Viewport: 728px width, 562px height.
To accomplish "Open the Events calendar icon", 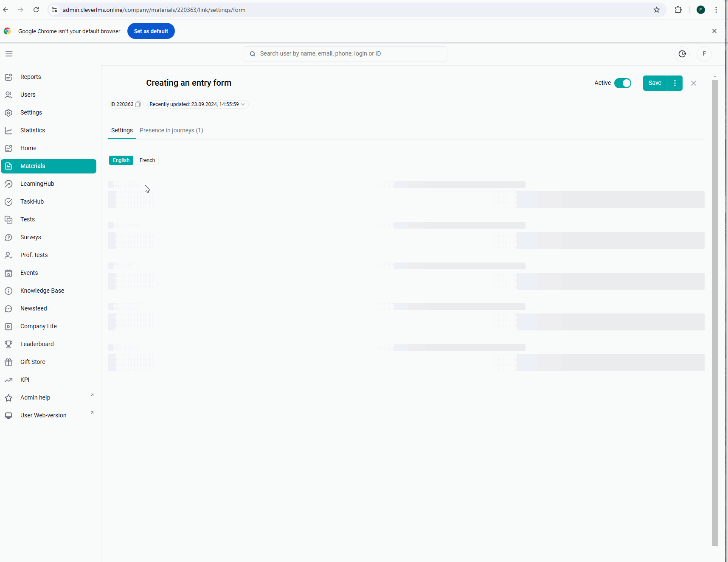I will click(x=8, y=273).
